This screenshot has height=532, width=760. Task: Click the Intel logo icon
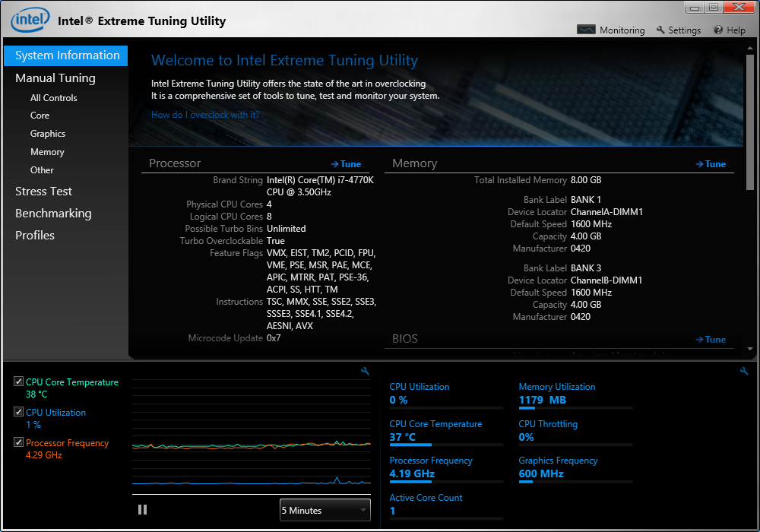tap(30, 20)
